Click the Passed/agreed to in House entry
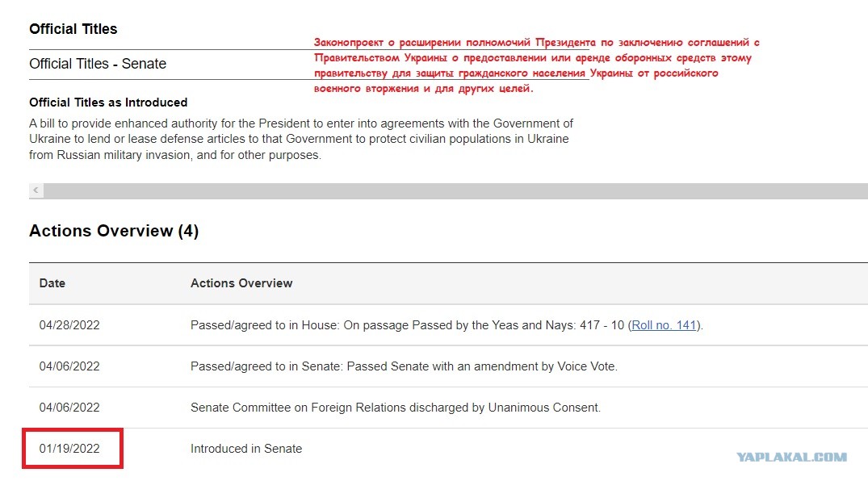The image size is (868, 481). [447, 325]
